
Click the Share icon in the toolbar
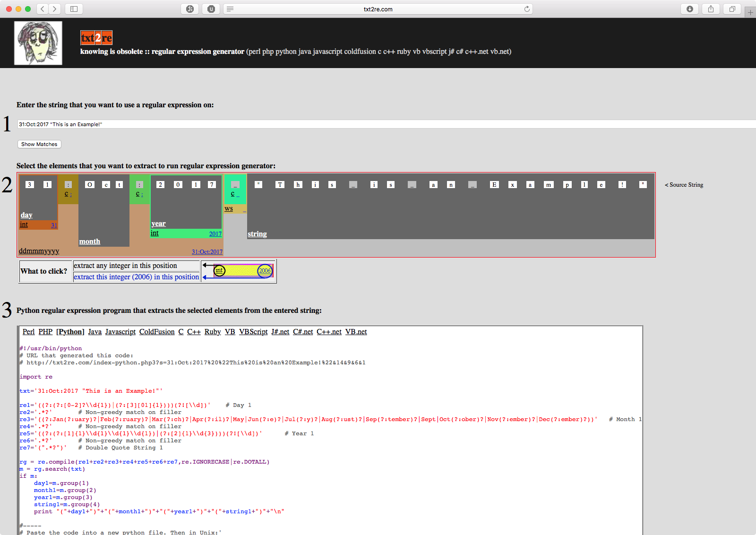pos(711,9)
